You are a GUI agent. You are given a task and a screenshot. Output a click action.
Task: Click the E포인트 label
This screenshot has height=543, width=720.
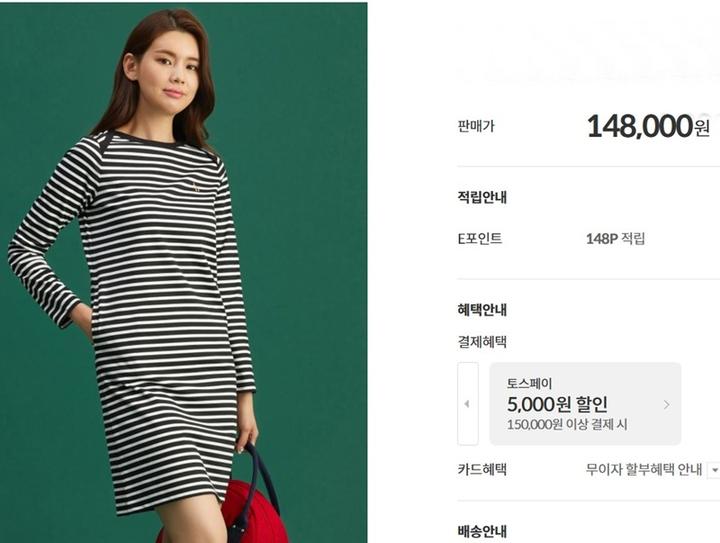click(479, 239)
